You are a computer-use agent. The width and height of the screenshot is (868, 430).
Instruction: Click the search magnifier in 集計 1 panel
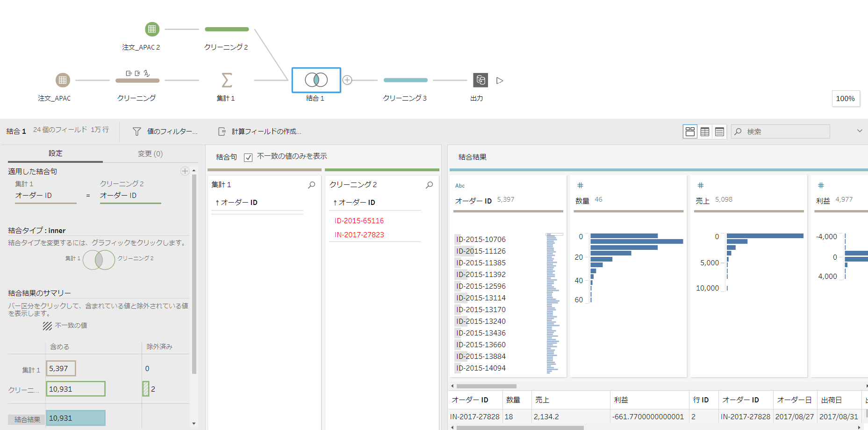[x=311, y=185]
